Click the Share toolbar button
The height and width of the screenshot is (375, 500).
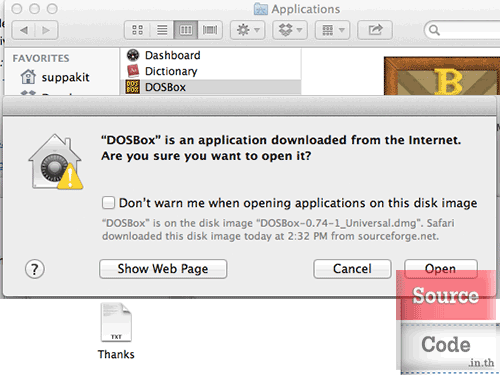pyautogui.click(x=375, y=30)
